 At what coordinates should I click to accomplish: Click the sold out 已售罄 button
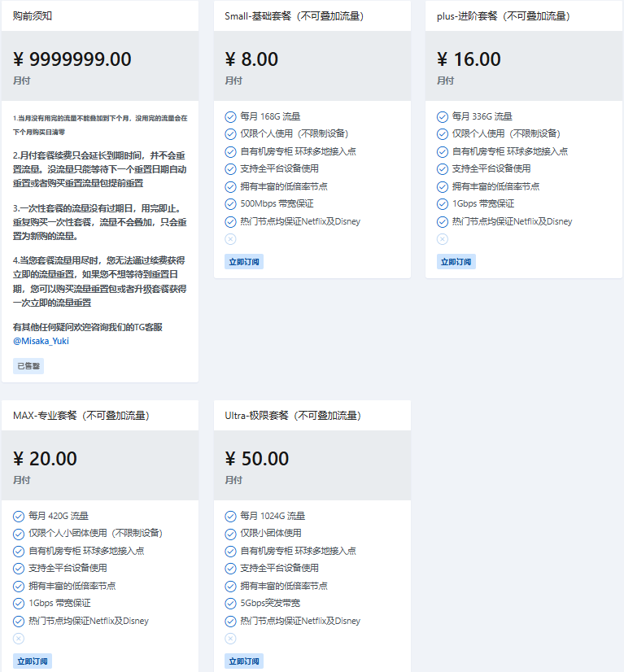(x=28, y=366)
